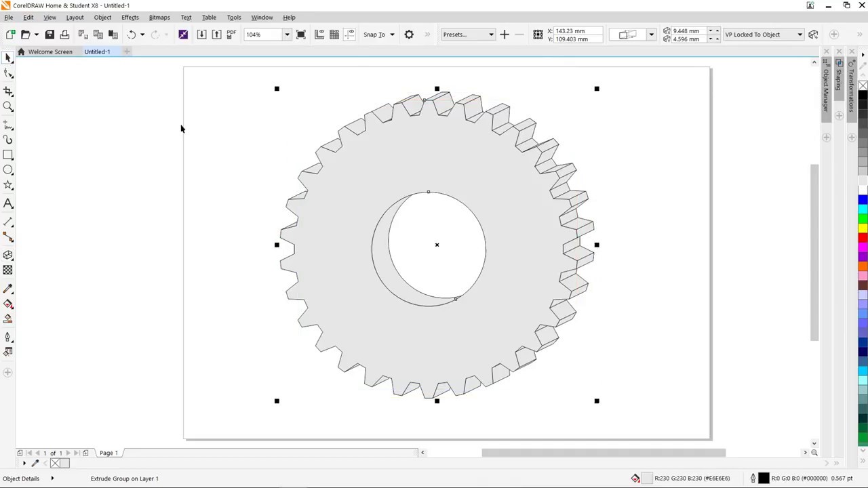Click the red swatch in the color palette

click(863, 237)
